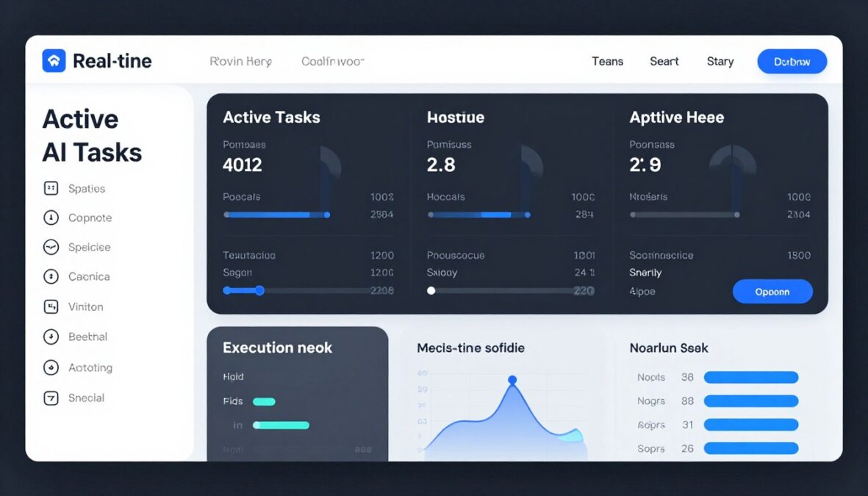Adjust the Hocoals slider in Hostiue card

click(x=479, y=215)
